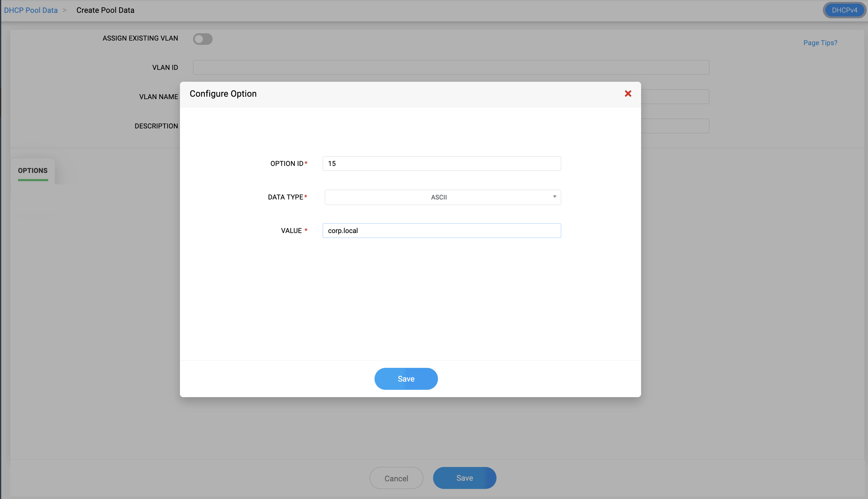The image size is (868, 499).
Task: Click the dropdown arrow in Data Type field
Action: 554,197
